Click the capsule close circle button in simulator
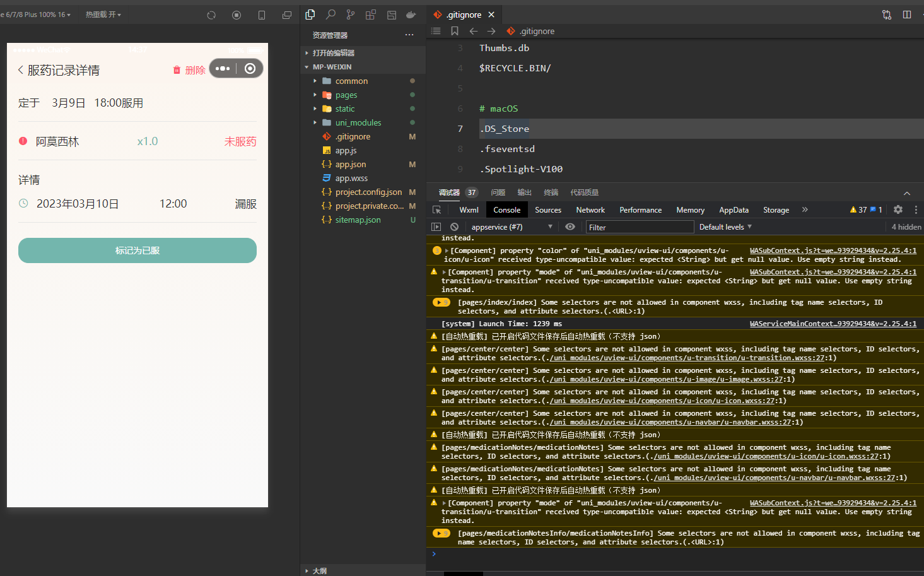 [x=250, y=69]
